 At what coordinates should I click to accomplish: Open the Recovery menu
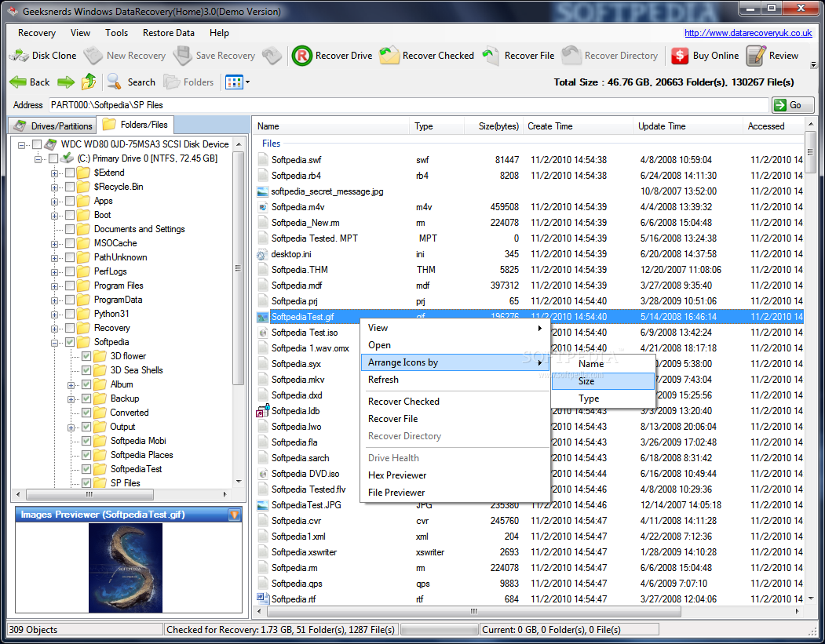pyautogui.click(x=37, y=33)
